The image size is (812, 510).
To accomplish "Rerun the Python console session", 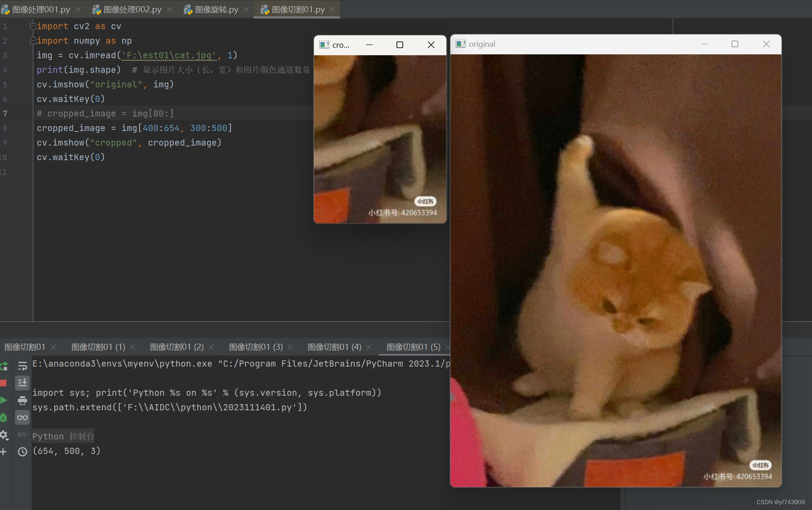I will 4,366.
